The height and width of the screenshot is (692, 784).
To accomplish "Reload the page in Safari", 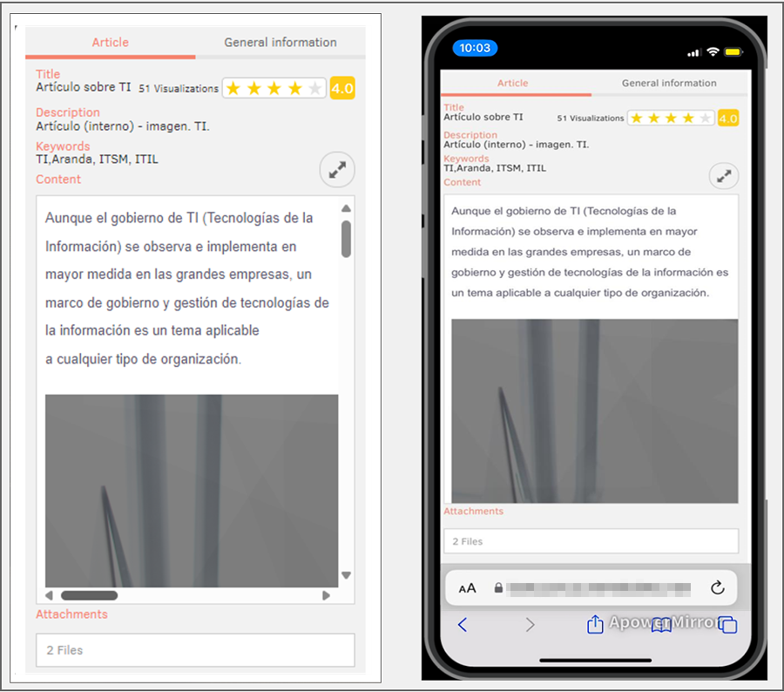I will 718,587.
